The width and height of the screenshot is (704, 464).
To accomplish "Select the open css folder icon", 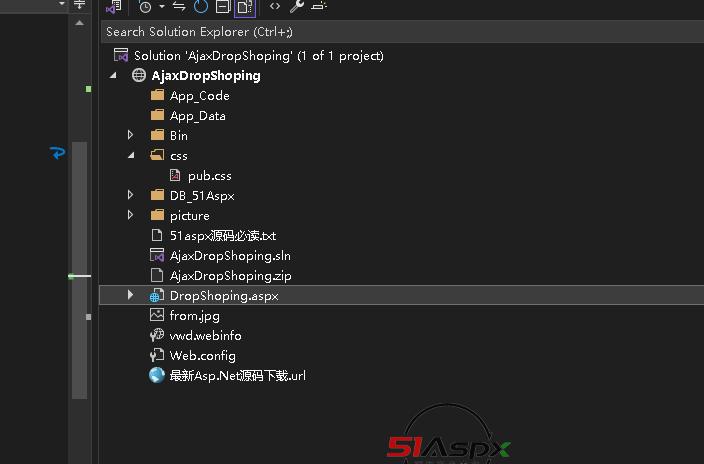I will tap(157, 155).
